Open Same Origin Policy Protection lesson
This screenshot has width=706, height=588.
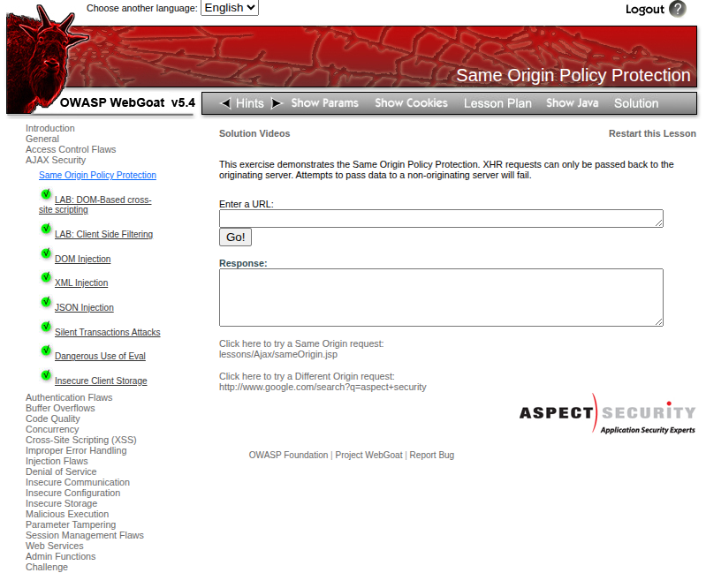[x=97, y=175]
